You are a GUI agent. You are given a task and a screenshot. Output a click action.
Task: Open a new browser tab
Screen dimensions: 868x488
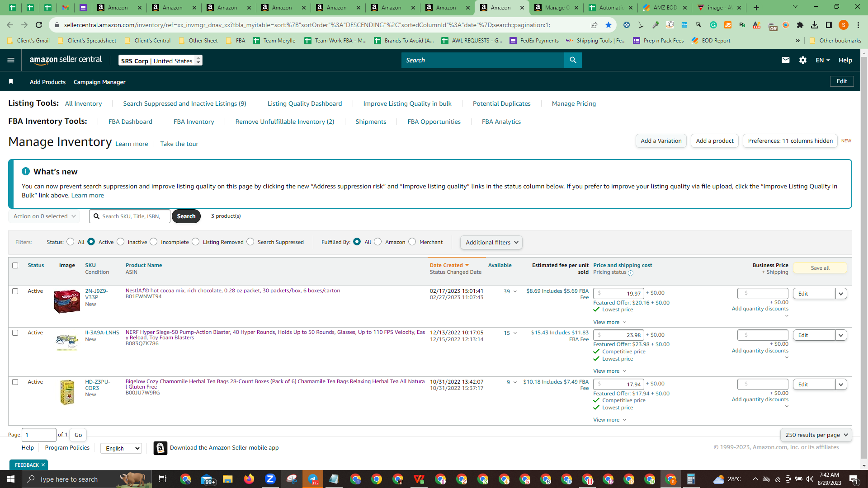click(x=756, y=8)
